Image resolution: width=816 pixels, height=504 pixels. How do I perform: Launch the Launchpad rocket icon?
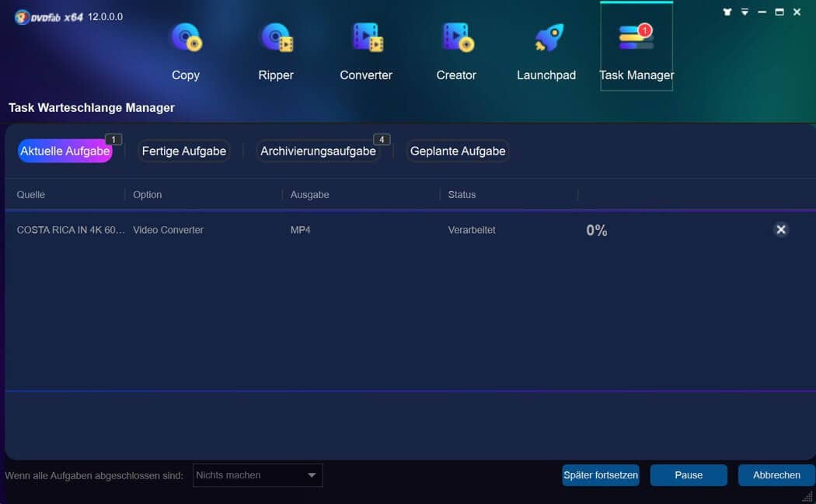[546, 38]
